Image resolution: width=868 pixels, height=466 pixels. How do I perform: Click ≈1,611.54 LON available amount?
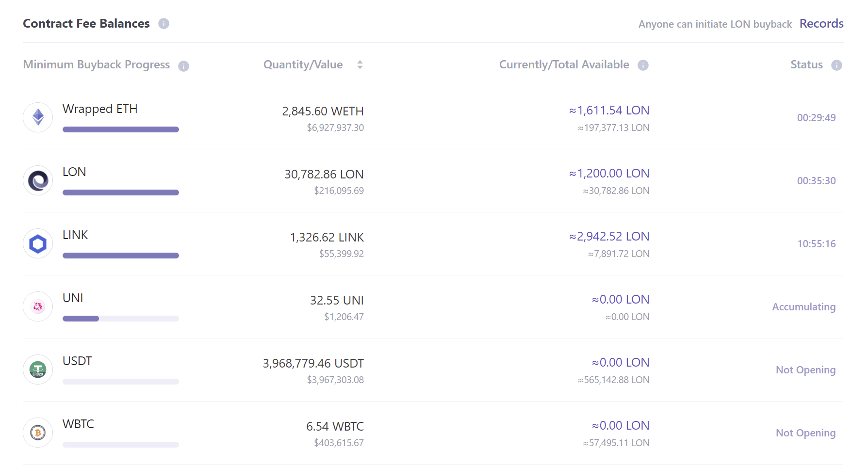click(x=609, y=110)
